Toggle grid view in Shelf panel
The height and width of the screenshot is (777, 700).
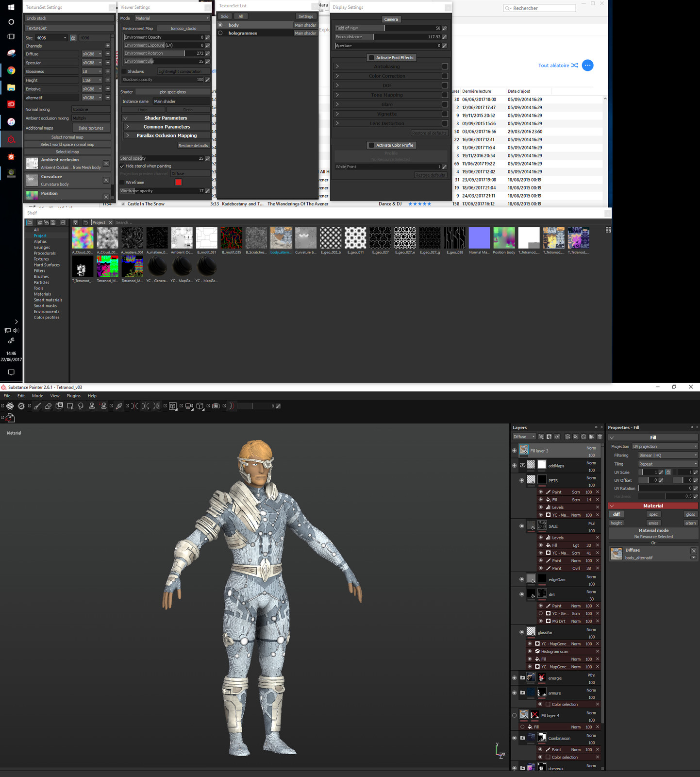[608, 230]
